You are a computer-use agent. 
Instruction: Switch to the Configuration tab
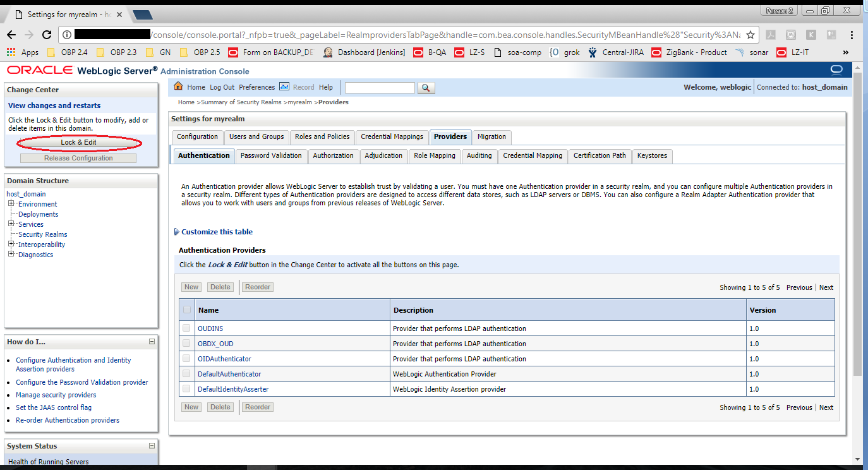click(x=197, y=136)
